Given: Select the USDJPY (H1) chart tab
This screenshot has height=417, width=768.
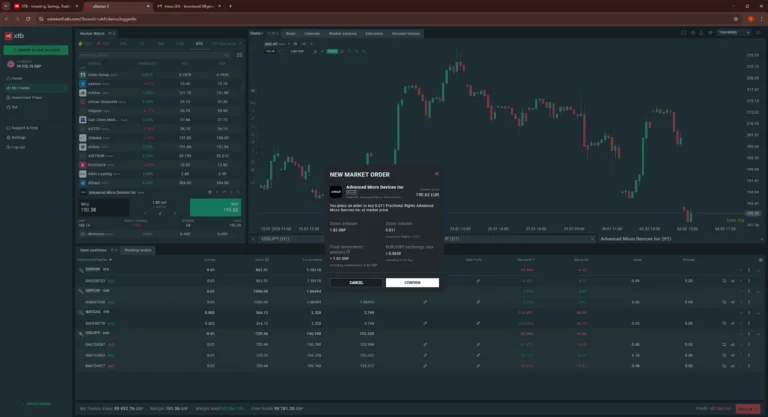Looking at the screenshot, I should pyautogui.click(x=275, y=239).
